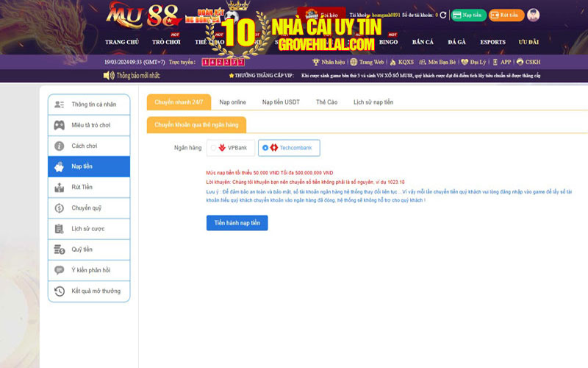Click Tiến hành nạp tiền button
Image resolution: width=588 pixels, height=368 pixels.
(x=237, y=223)
